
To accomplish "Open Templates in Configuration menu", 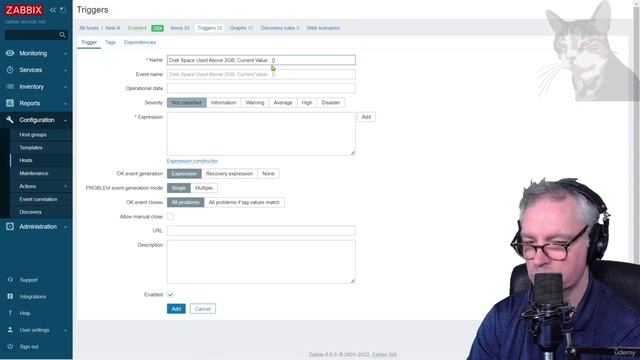I will coord(31,147).
